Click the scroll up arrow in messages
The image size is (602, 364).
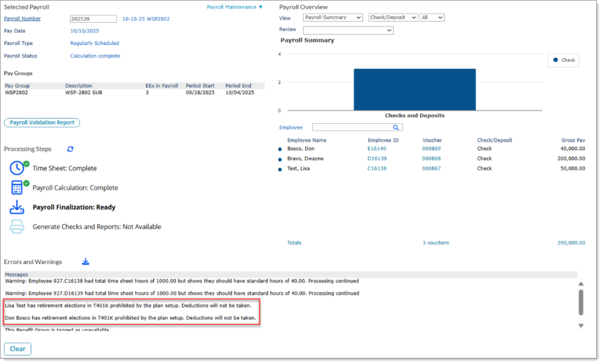(x=580, y=285)
